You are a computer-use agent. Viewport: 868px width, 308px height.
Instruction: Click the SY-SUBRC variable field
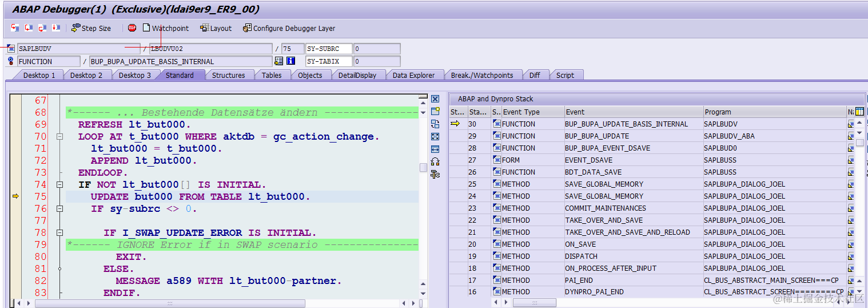click(x=329, y=49)
